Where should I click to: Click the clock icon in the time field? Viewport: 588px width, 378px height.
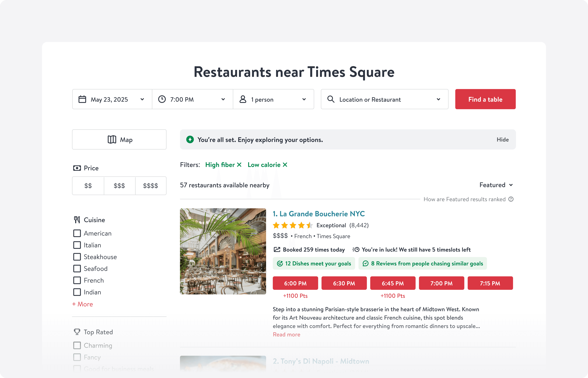[162, 99]
